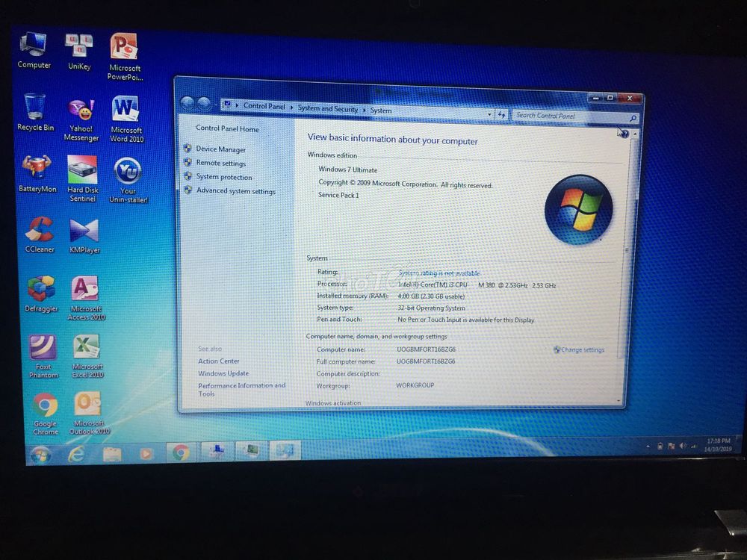Click the System and Security breadcrumb
The width and height of the screenshot is (747, 560).
click(328, 108)
